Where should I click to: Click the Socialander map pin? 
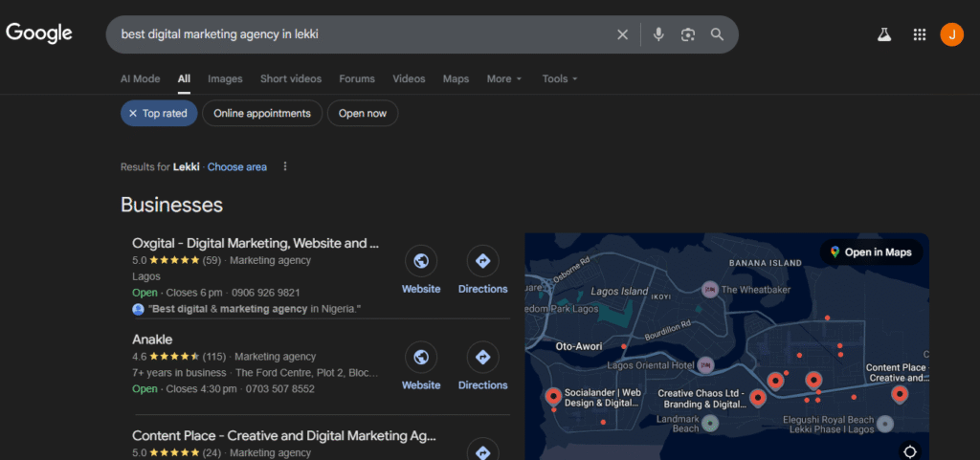tap(552, 396)
